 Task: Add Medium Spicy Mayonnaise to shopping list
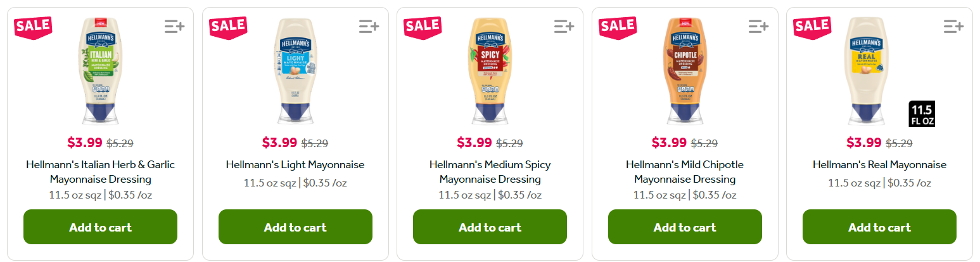[x=564, y=27]
